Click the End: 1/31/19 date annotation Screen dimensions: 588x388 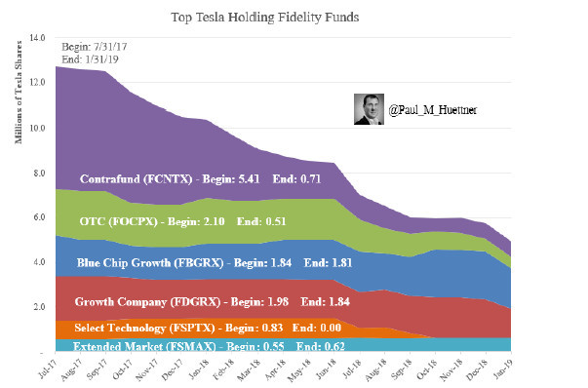pyautogui.click(x=90, y=59)
